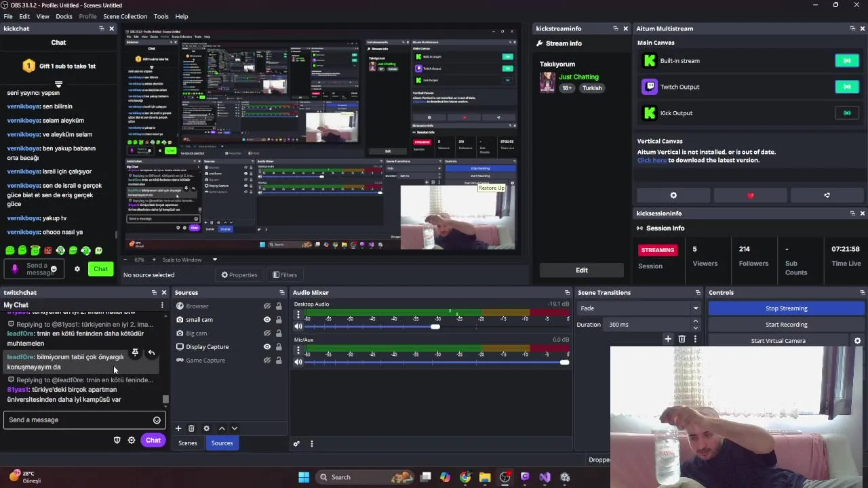Open Aitum Multistream settings gear button

pos(673,195)
